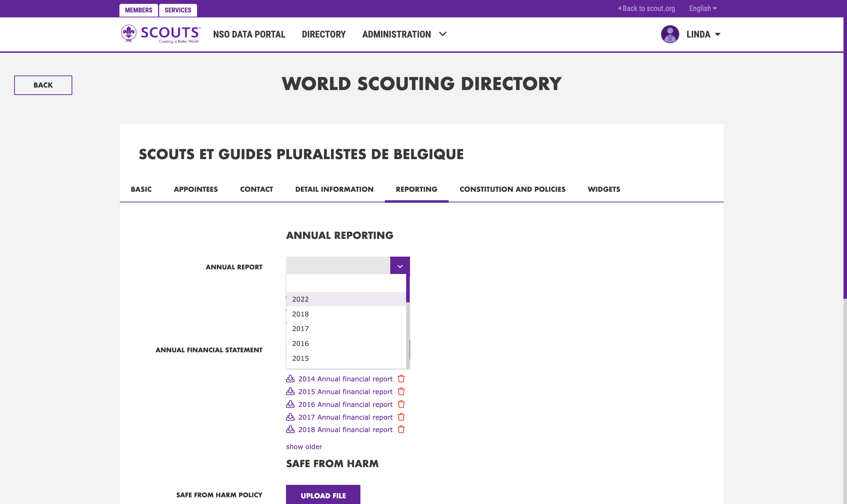
Task: Delete the 2016 Annual financial report
Action: pyautogui.click(x=401, y=404)
